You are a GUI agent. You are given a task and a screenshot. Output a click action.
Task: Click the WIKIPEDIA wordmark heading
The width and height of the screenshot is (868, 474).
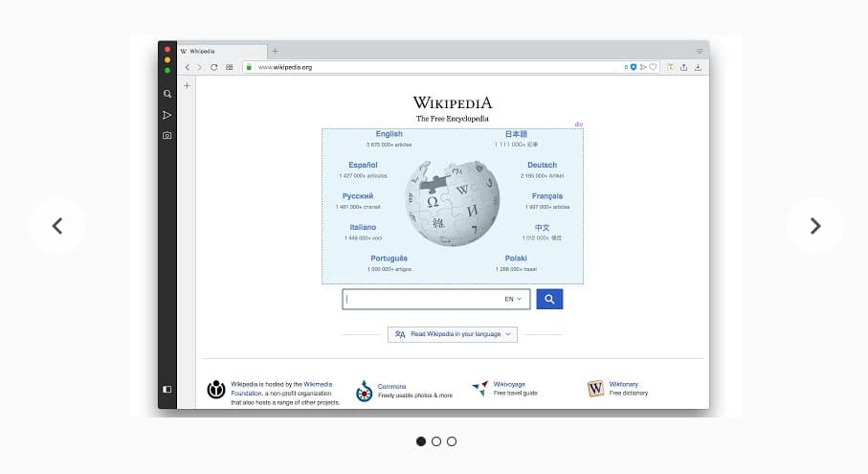coord(453,102)
